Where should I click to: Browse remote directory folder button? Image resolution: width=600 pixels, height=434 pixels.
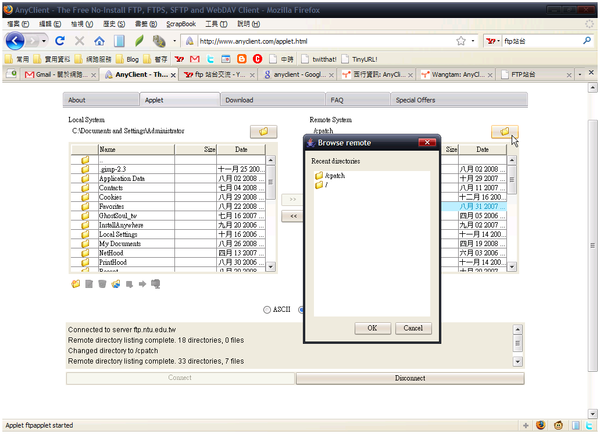point(504,132)
